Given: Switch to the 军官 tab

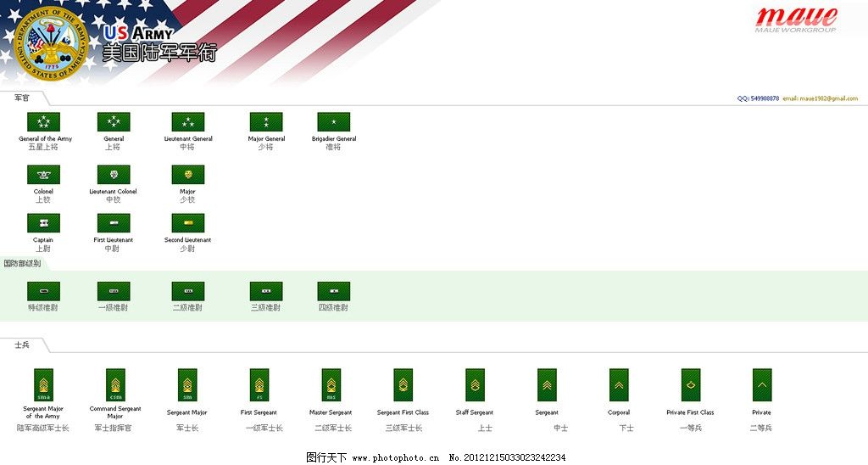Looking at the screenshot, I should tap(22, 98).
